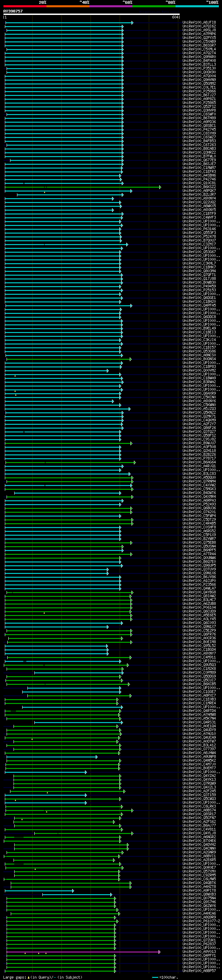Click the query end position 604
The width and height of the screenshot is (222, 980).
click(x=175, y=17)
